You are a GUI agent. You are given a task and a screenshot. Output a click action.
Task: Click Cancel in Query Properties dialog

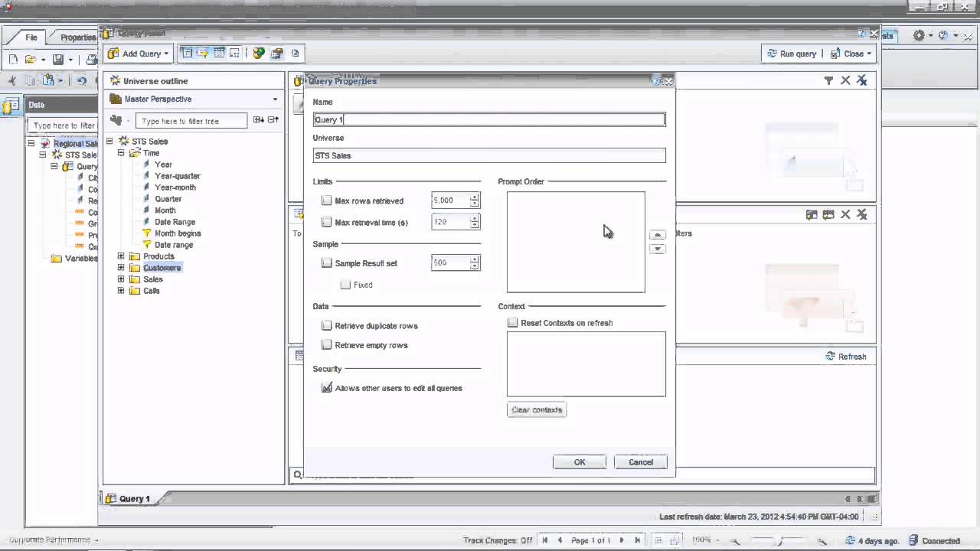point(641,461)
